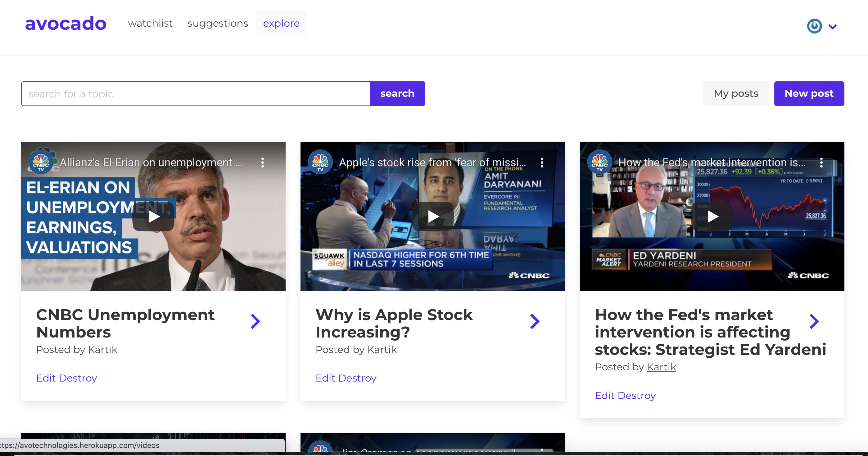Open My posts

pyautogui.click(x=735, y=94)
